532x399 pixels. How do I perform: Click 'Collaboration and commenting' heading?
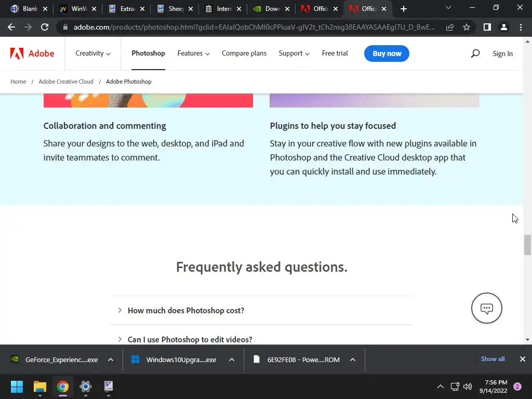click(x=104, y=126)
